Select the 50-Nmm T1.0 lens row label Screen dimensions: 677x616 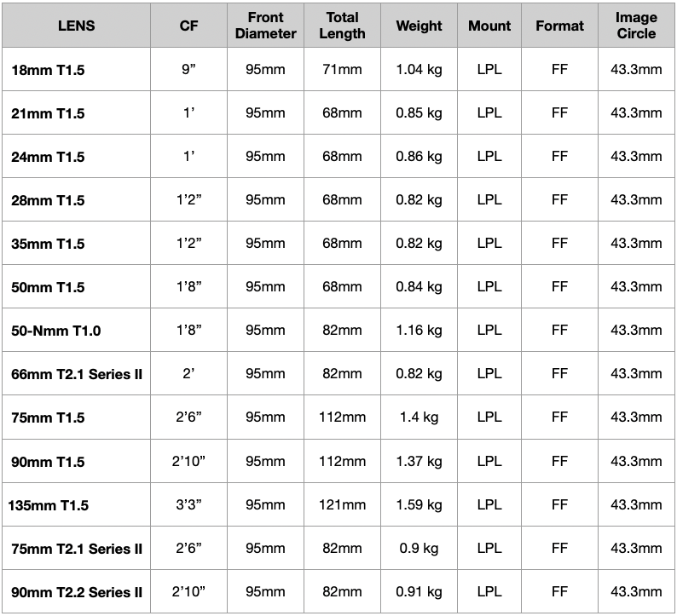point(77,331)
